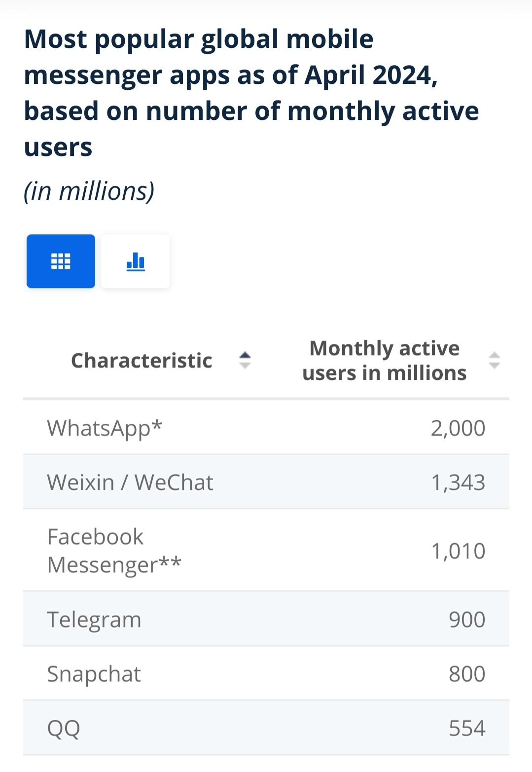Sort by Characteristic using its sort arrows
This screenshot has width=532, height=772.
[245, 361]
